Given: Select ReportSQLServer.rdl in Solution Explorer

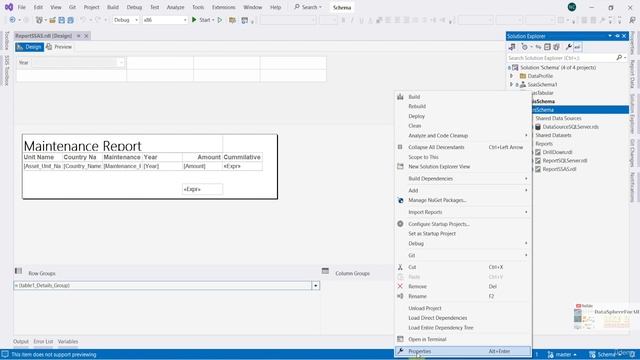Looking at the screenshot, I should (x=565, y=161).
